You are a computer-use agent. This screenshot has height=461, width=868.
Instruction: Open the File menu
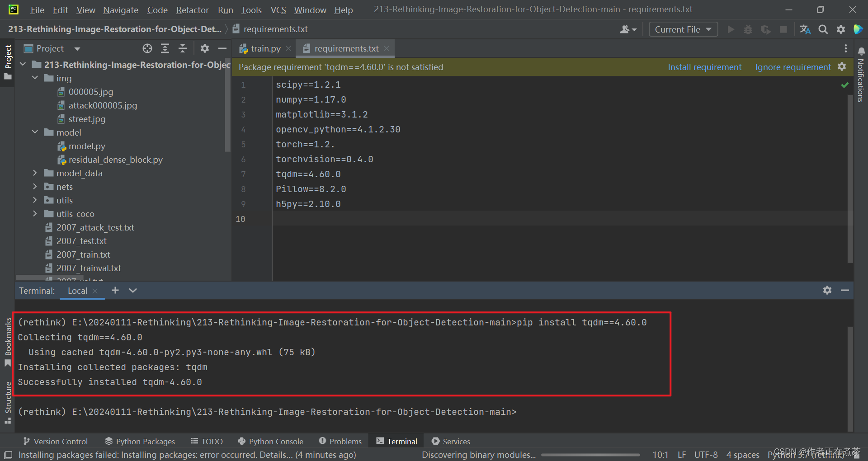[x=37, y=10]
